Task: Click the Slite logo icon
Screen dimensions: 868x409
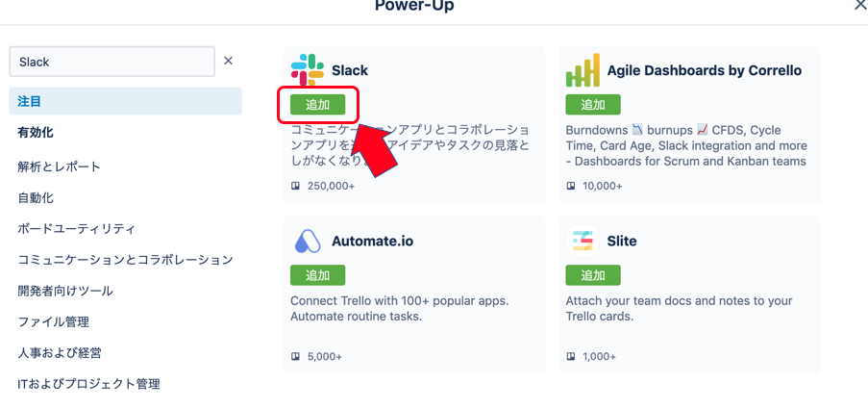Action: point(583,241)
